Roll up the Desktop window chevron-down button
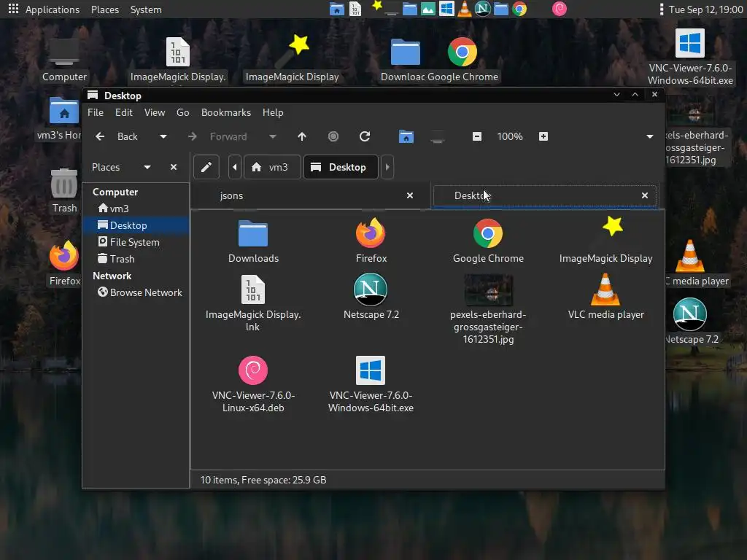This screenshot has height=560, width=747. pyautogui.click(x=616, y=95)
